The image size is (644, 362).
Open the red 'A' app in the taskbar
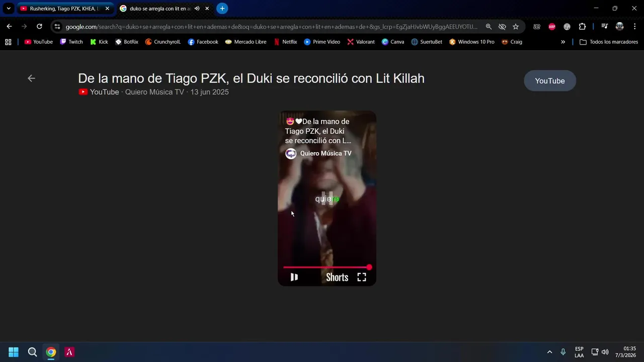[69, 352]
